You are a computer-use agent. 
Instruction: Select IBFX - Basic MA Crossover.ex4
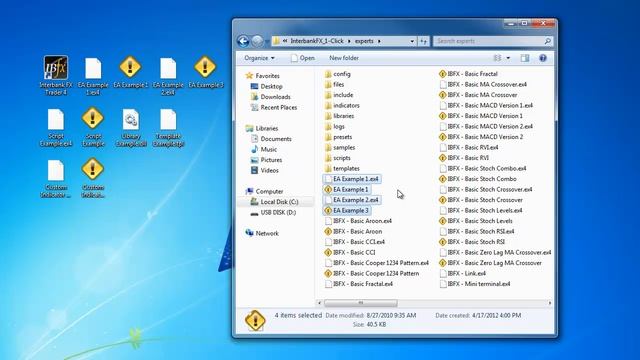[x=482, y=84]
